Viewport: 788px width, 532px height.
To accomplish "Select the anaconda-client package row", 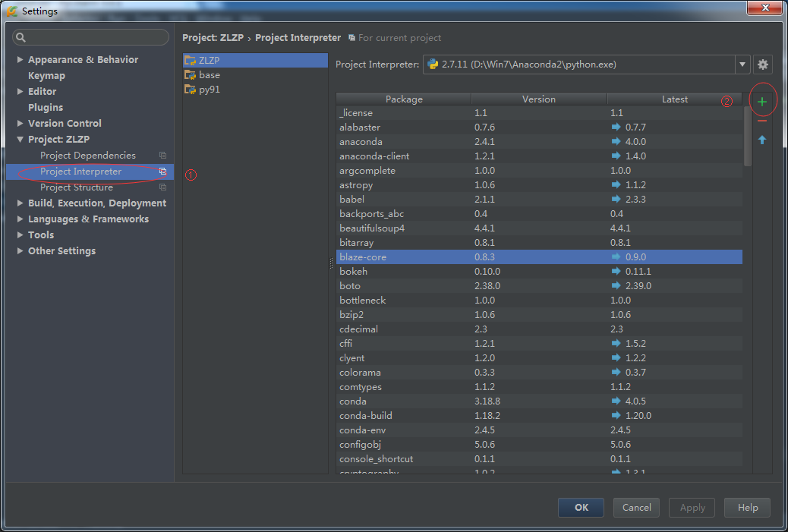I will tap(539, 156).
